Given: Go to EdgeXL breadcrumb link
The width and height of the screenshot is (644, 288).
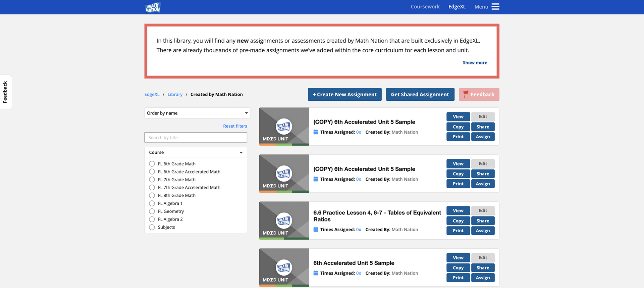Looking at the screenshot, I should [x=152, y=94].
